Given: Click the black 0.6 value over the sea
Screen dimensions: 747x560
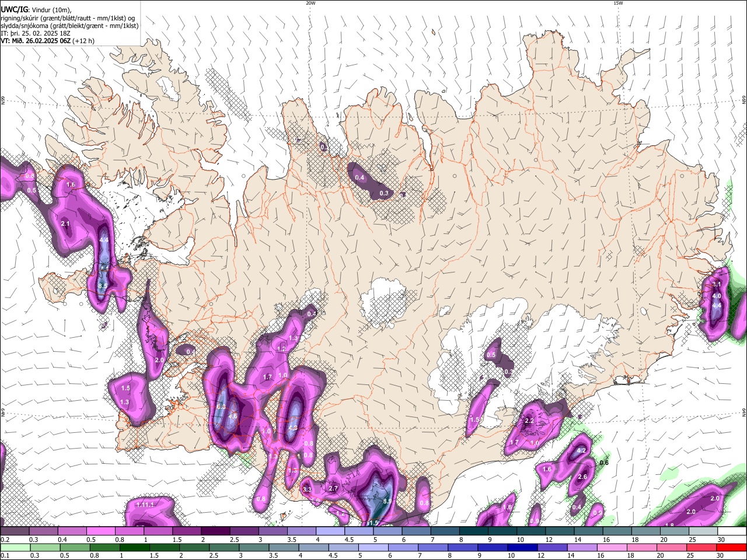Looking at the screenshot, I should (604, 463).
